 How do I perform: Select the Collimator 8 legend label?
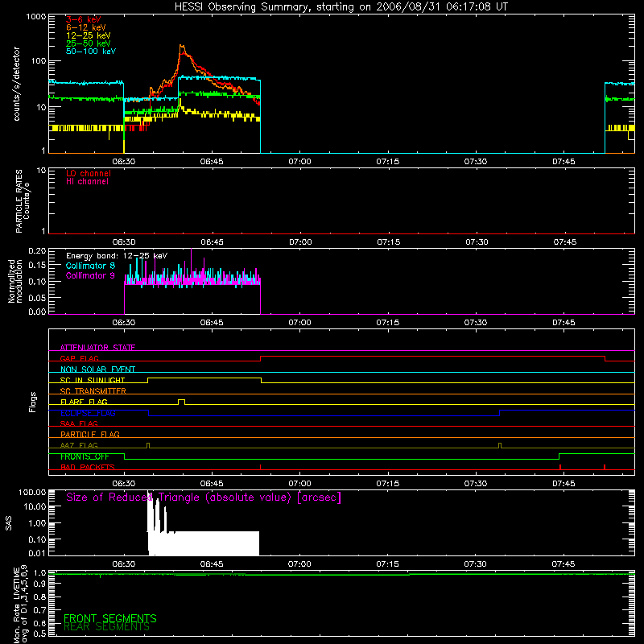tap(90, 266)
